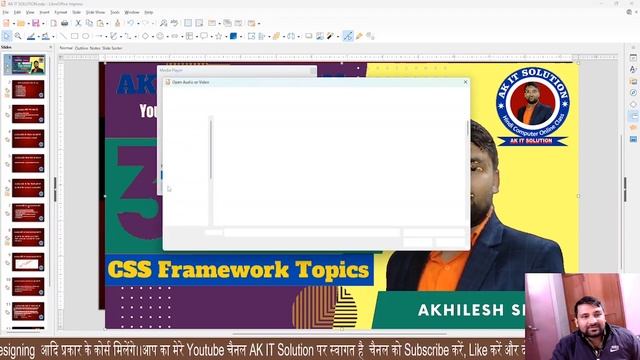Click the Crop Image icon
The image size is (640, 360).
[x=320, y=36]
